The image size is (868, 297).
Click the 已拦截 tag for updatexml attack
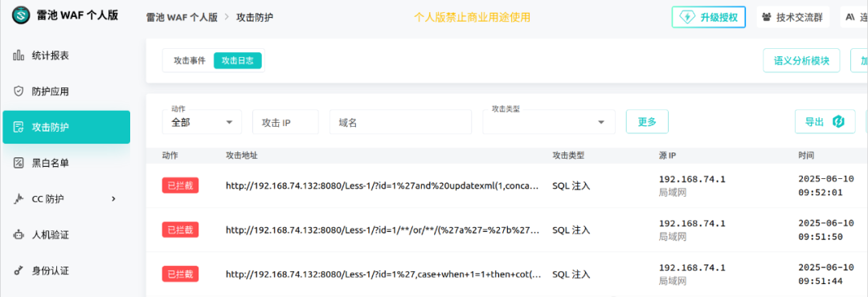pos(180,186)
